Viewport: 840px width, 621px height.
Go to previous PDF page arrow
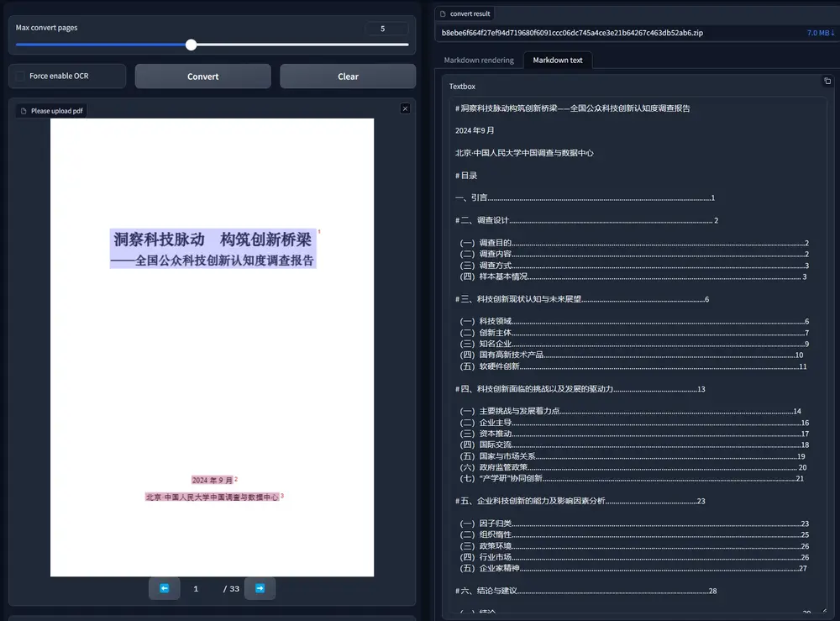(165, 588)
